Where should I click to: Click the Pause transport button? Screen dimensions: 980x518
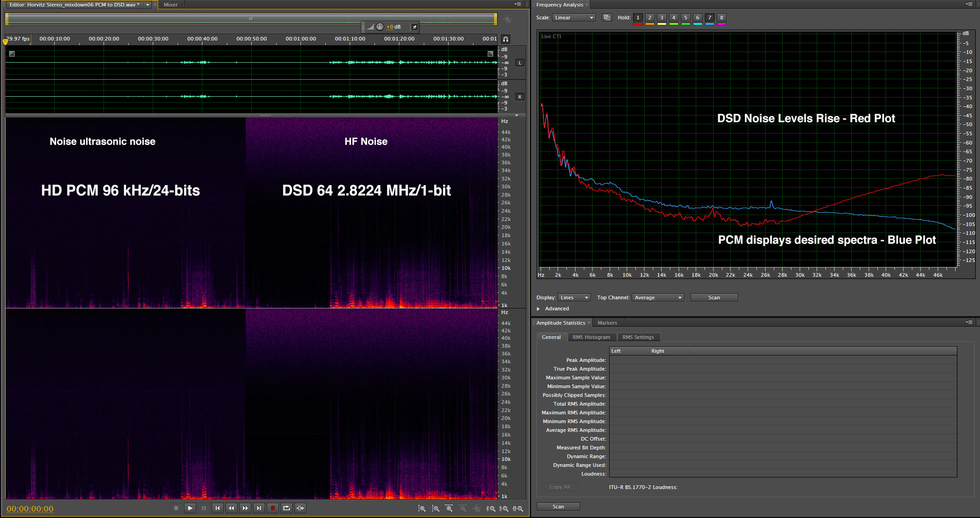pos(204,508)
